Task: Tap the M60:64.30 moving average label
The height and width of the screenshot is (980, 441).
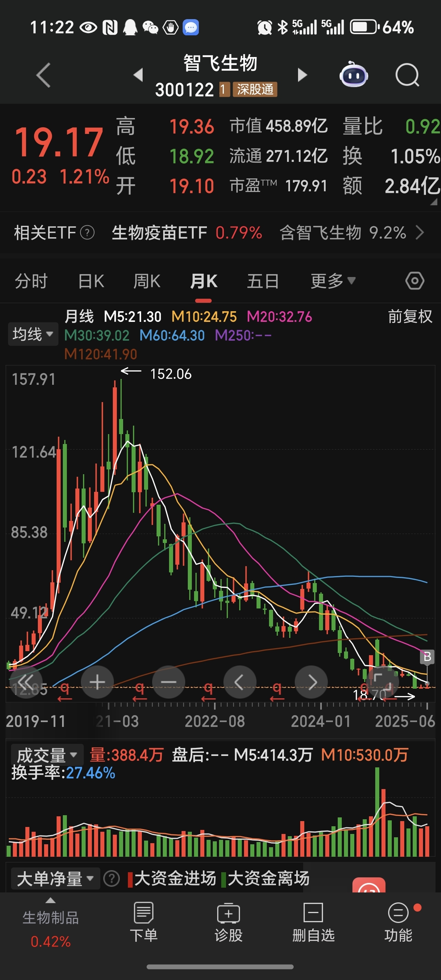Action: [x=172, y=335]
